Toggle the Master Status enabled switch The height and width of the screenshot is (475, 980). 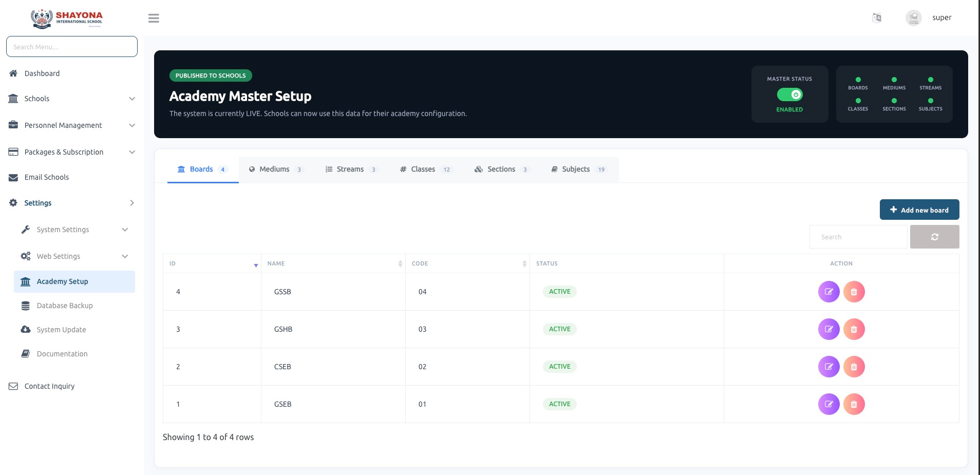(789, 94)
